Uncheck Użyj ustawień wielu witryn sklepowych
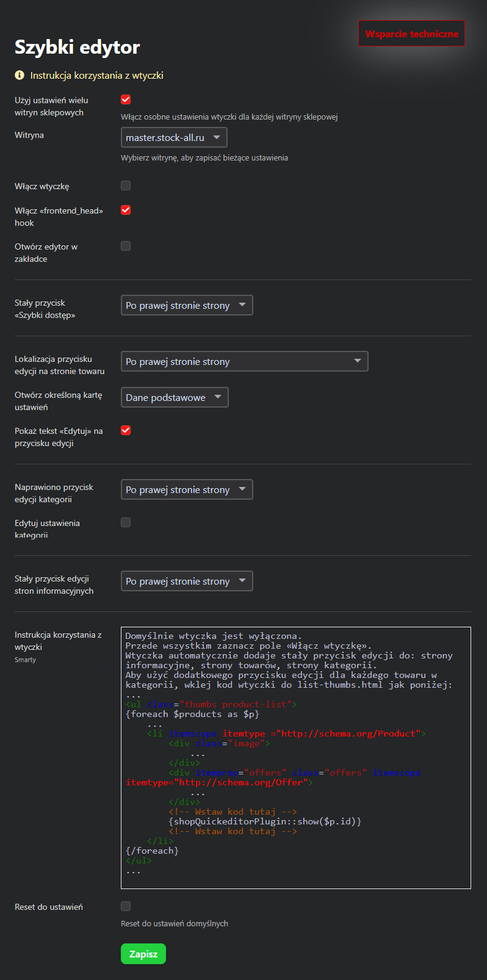 [126, 100]
